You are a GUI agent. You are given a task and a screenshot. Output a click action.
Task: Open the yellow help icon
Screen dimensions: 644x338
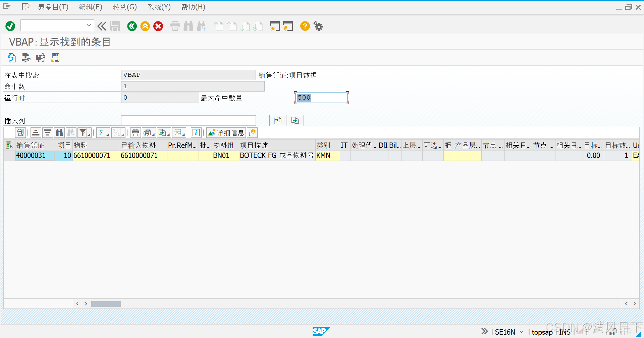tap(305, 26)
